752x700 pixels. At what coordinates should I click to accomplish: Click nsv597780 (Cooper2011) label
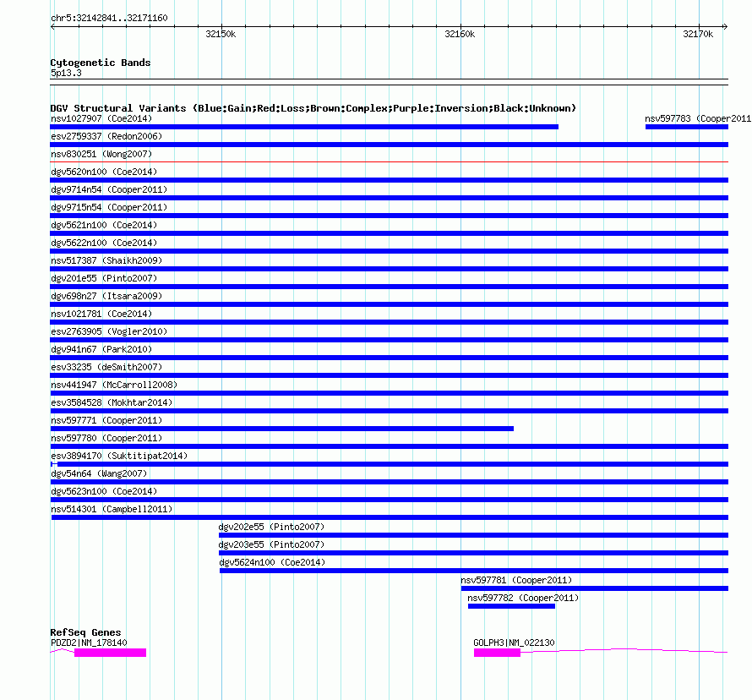point(106,438)
